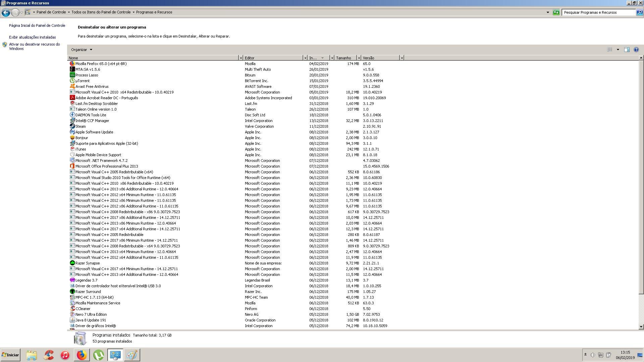The image size is (644, 362).
Task: Click the Java 8 Update 191 icon
Action: click(x=72, y=320)
